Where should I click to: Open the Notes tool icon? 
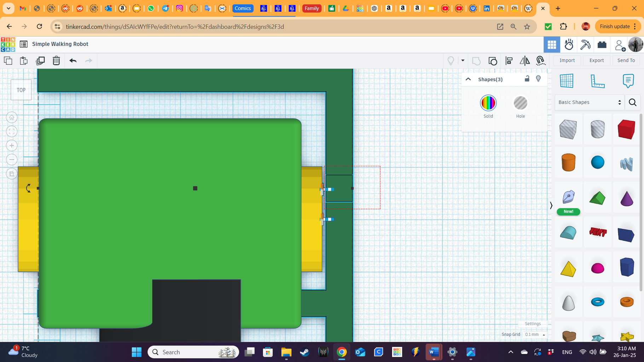pyautogui.click(x=628, y=81)
